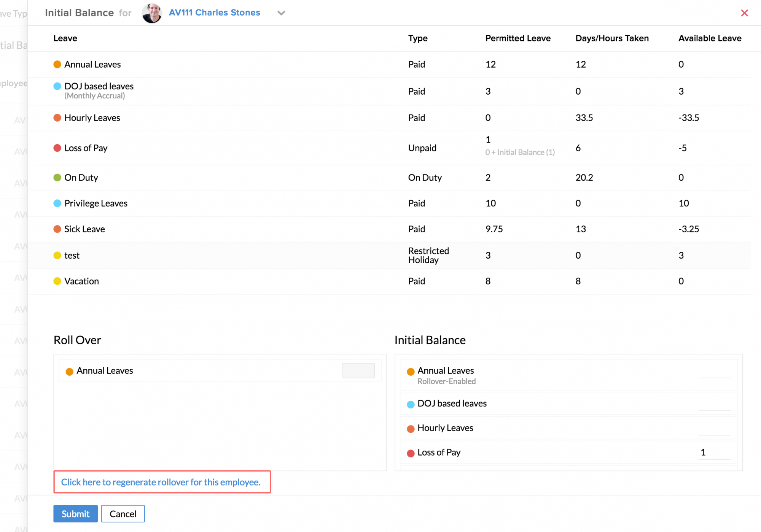
Task: Click yellow dot beside test leave
Action: 57,256
